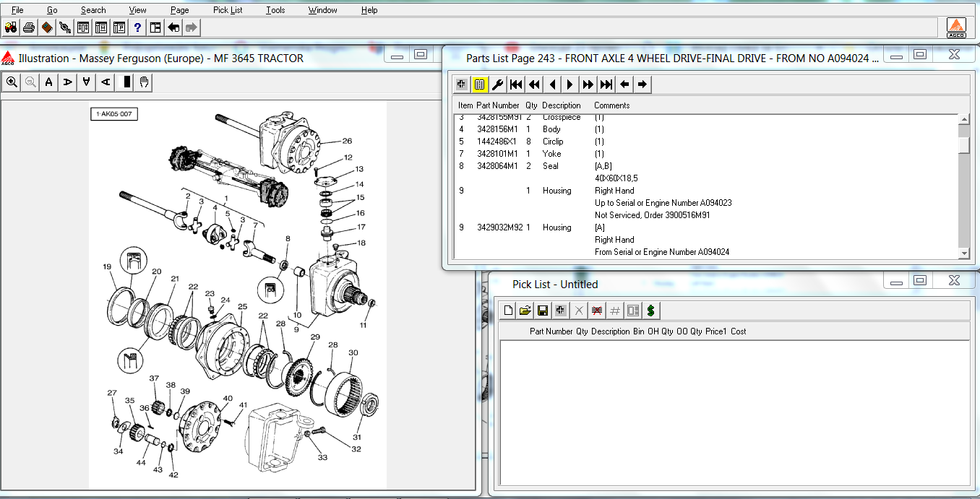
Task: Click the plus icon in Parts List toolbar
Action: 461,84
